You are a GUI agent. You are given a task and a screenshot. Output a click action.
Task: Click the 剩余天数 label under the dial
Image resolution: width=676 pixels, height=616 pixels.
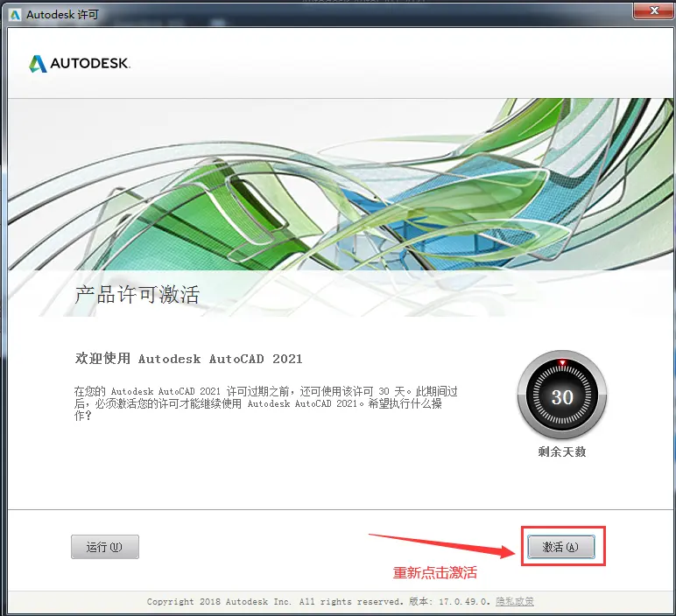tap(561, 452)
